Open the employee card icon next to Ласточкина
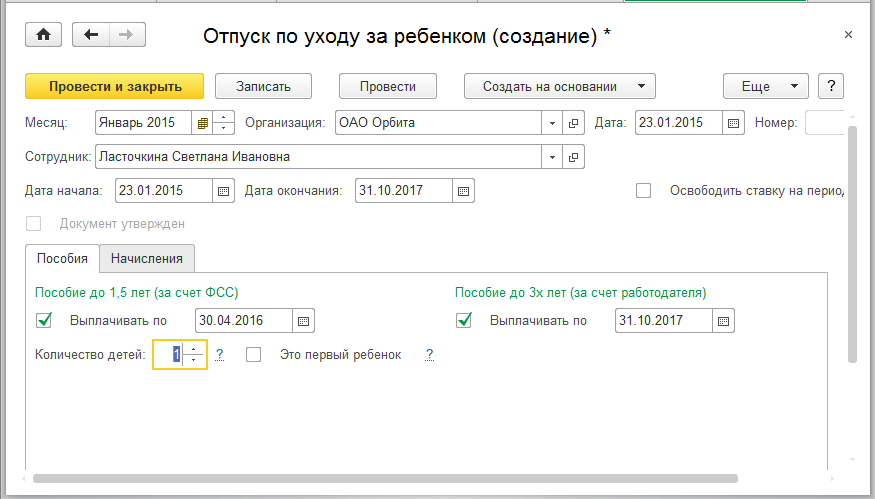Image resolution: width=875 pixels, height=499 pixels. tap(573, 157)
